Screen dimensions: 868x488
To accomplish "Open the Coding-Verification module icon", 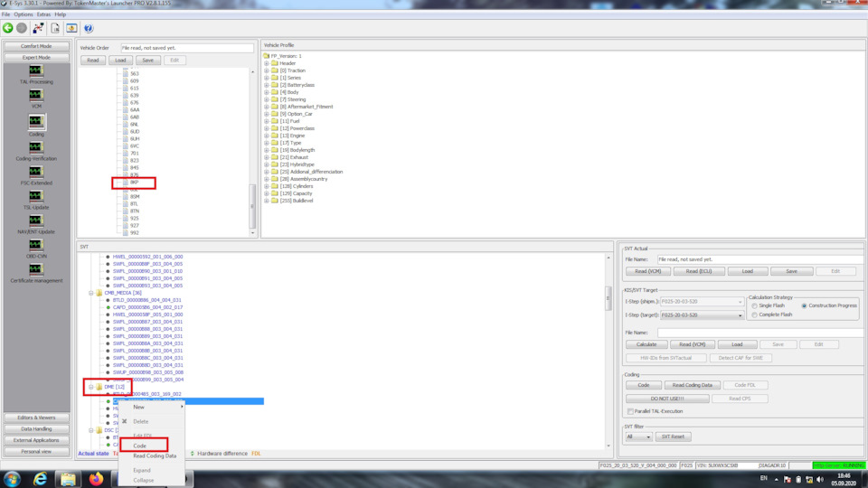I will 36,147.
